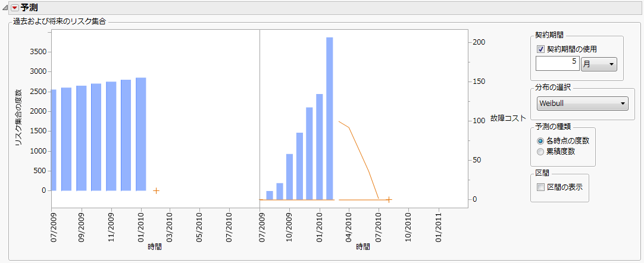Click the 故障コスト axis label

coord(508,118)
